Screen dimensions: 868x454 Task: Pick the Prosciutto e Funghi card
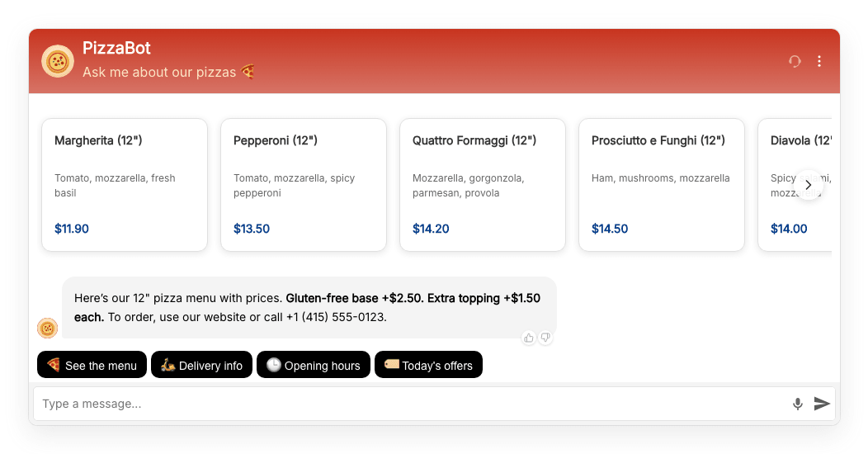point(662,185)
